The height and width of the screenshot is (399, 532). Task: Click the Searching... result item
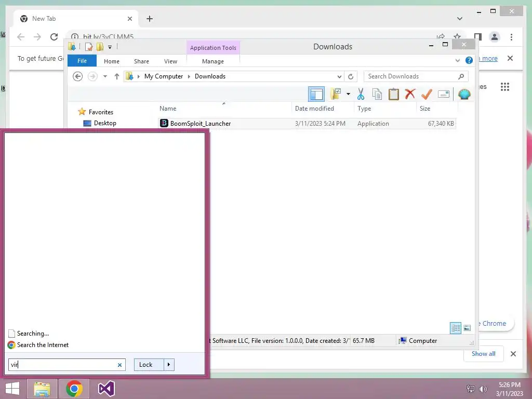(x=33, y=334)
